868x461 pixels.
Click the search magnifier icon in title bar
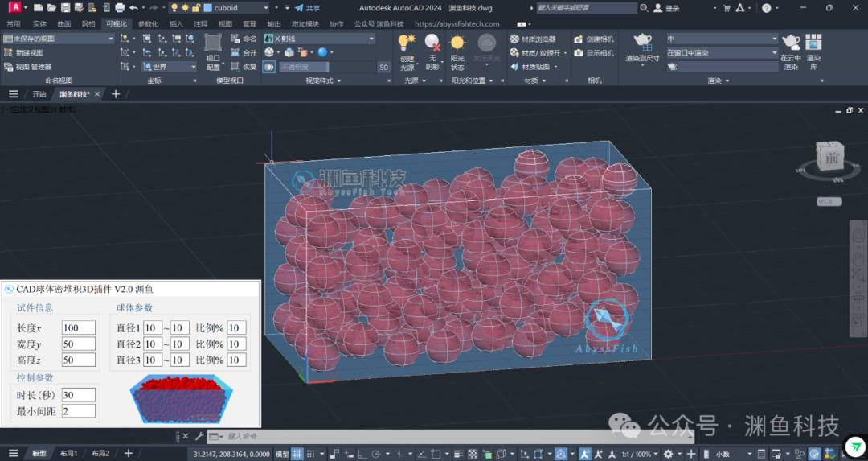(x=645, y=8)
